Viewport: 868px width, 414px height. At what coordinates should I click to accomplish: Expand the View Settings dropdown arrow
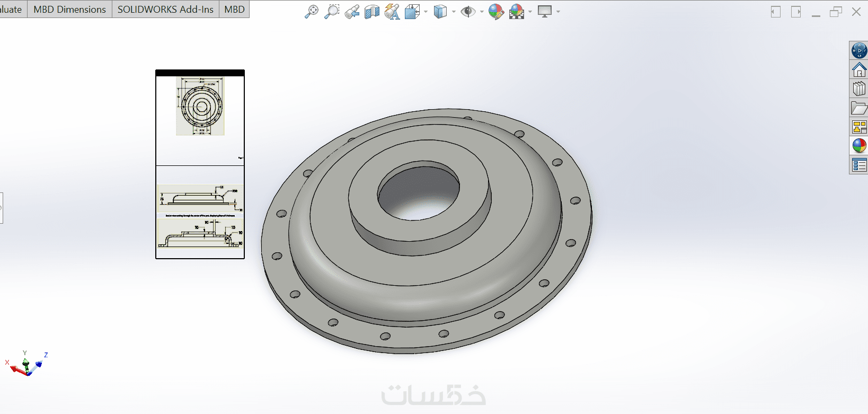[x=558, y=12]
